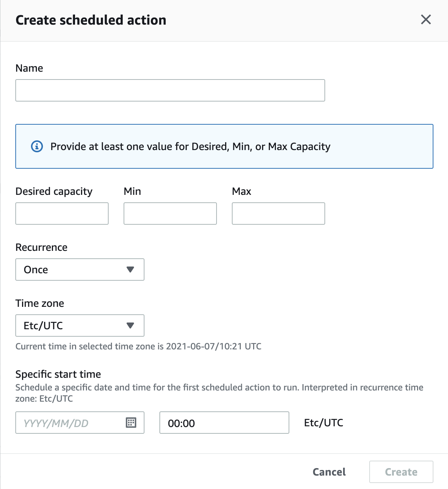Focus the Name text field
The image size is (448, 489).
click(x=170, y=90)
